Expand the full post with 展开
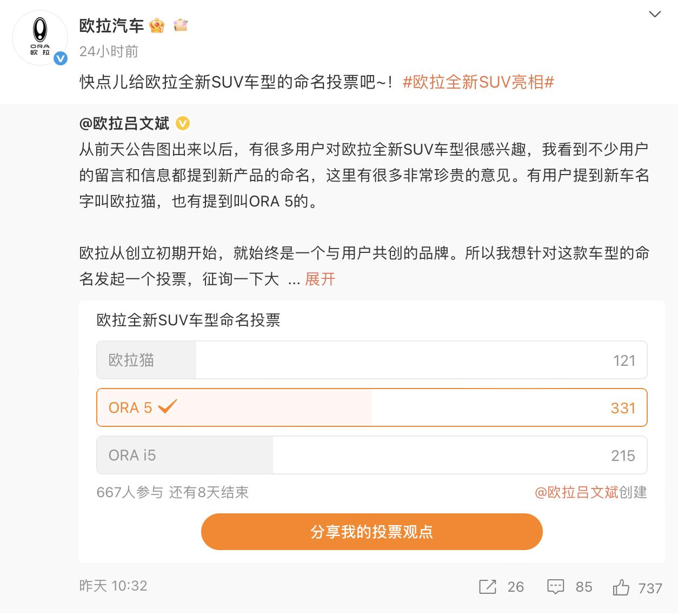This screenshot has height=616, width=678. (320, 279)
